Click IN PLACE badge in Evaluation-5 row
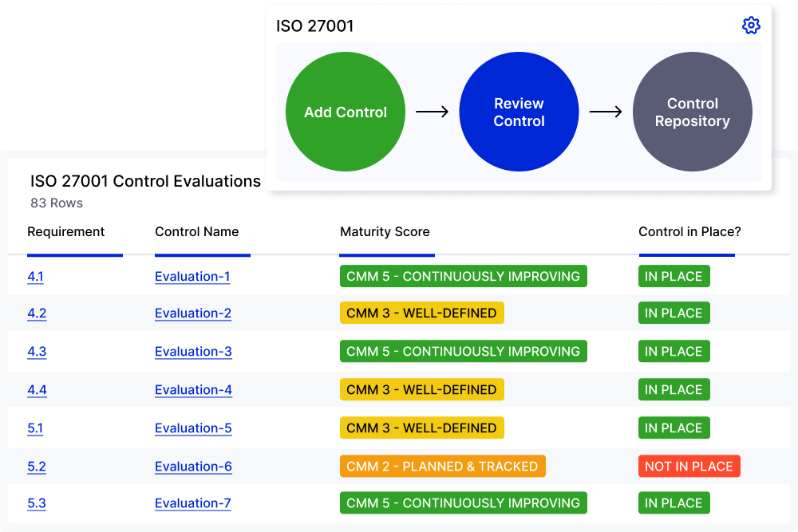This screenshot has width=798, height=532. click(x=674, y=428)
